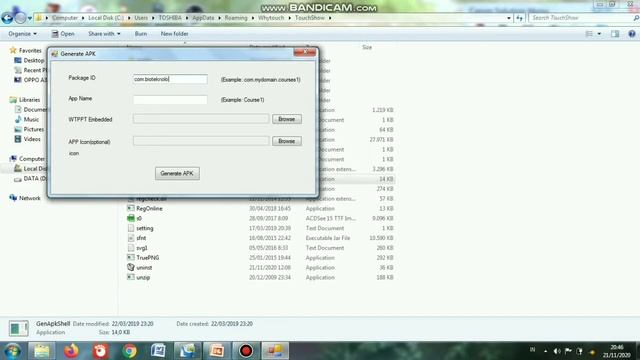Open Videos library in navigation pane

[32, 139]
